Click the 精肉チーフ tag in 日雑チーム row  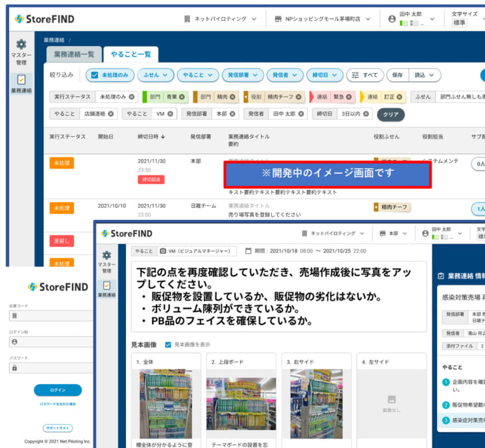tap(392, 207)
